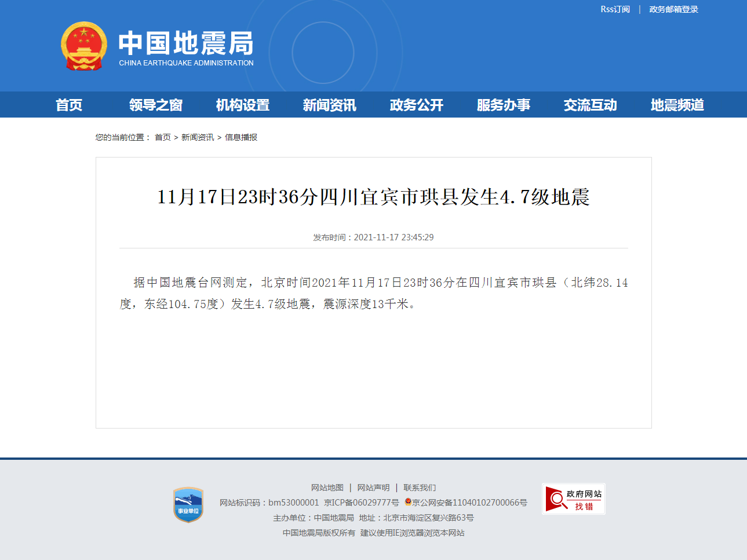Open the 网站地图 footer link
Viewport: 747px width, 560px height.
tap(327, 488)
